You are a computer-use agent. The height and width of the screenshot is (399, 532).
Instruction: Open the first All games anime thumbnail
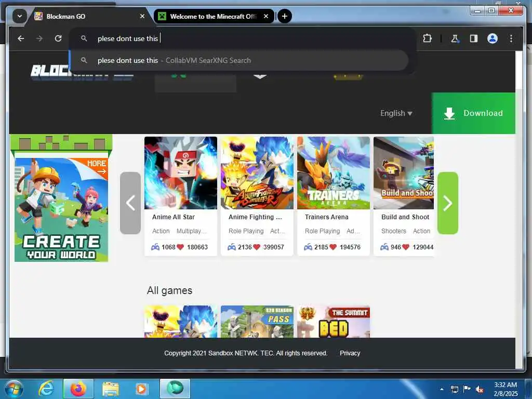(x=180, y=322)
